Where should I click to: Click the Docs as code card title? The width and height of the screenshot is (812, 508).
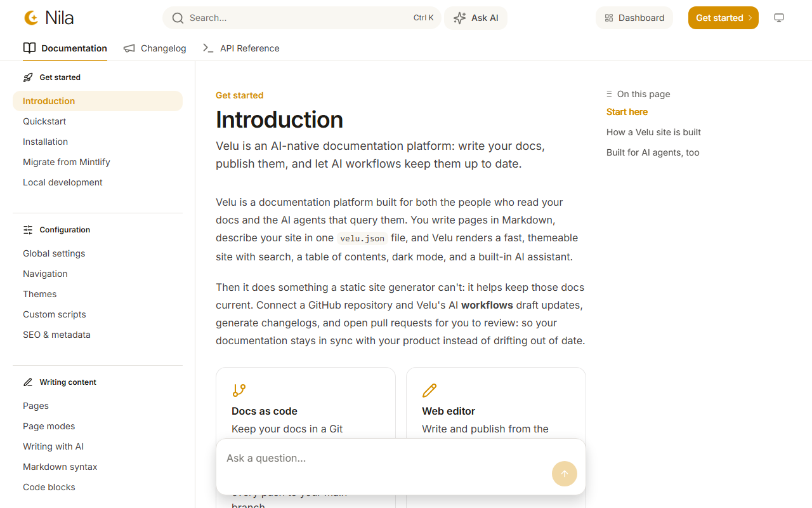pos(265,411)
